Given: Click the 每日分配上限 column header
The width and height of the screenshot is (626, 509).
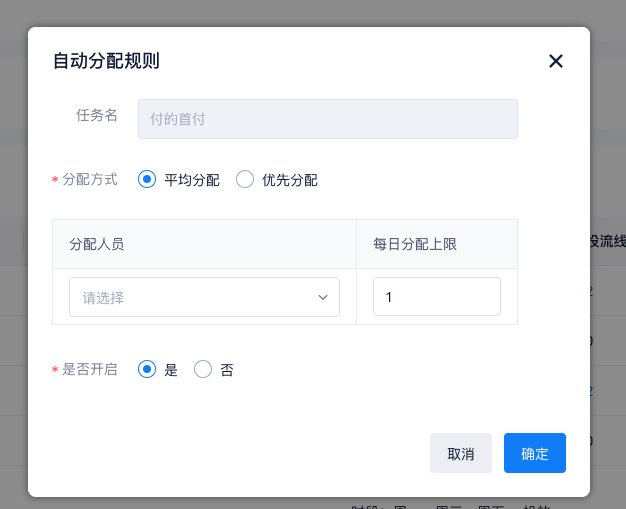Looking at the screenshot, I should pyautogui.click(x=415, y=244).
